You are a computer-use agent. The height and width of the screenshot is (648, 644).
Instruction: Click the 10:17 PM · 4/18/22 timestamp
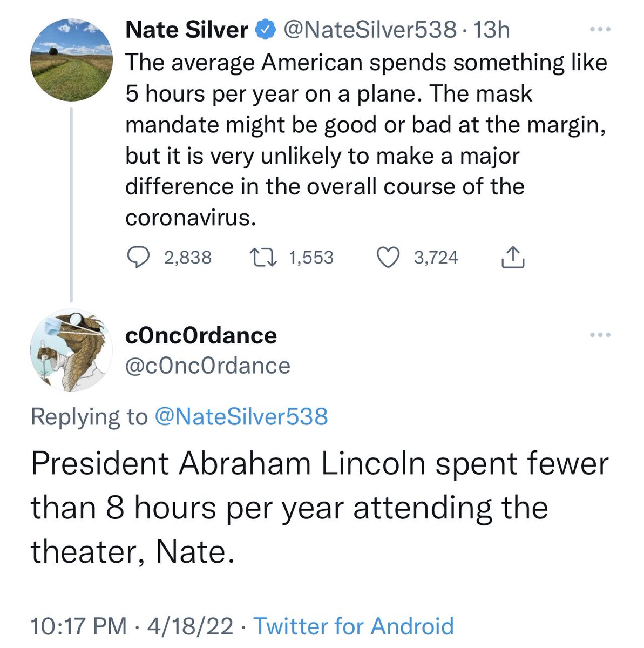pyautogui.click(x=132, y=626)
